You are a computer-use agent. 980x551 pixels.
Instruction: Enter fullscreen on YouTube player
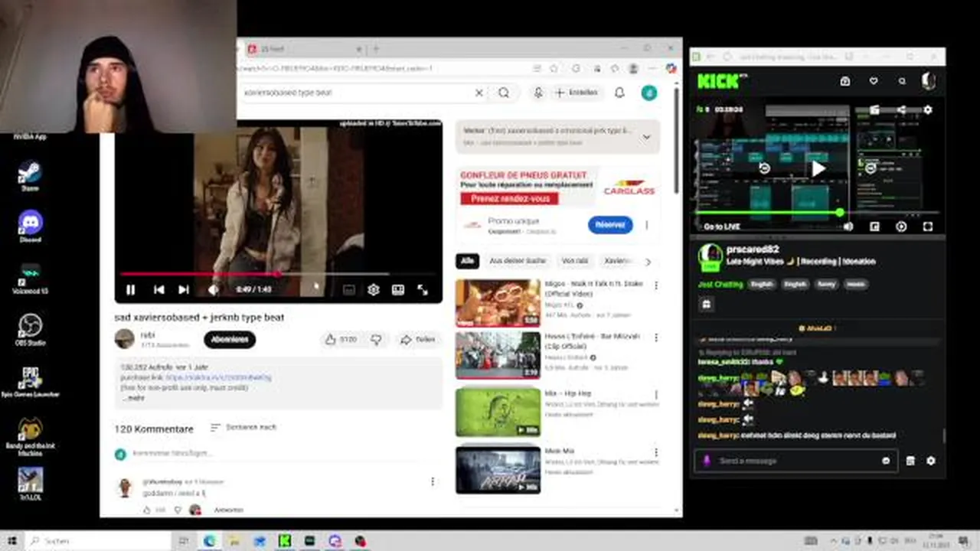click(423, 290)
